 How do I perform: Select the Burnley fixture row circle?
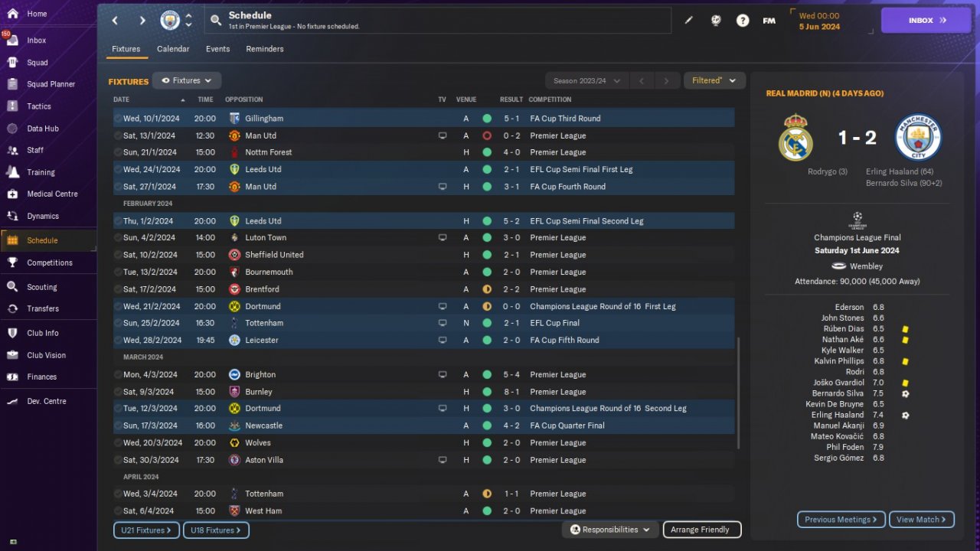pyautogui.click(x=118, y=392)
